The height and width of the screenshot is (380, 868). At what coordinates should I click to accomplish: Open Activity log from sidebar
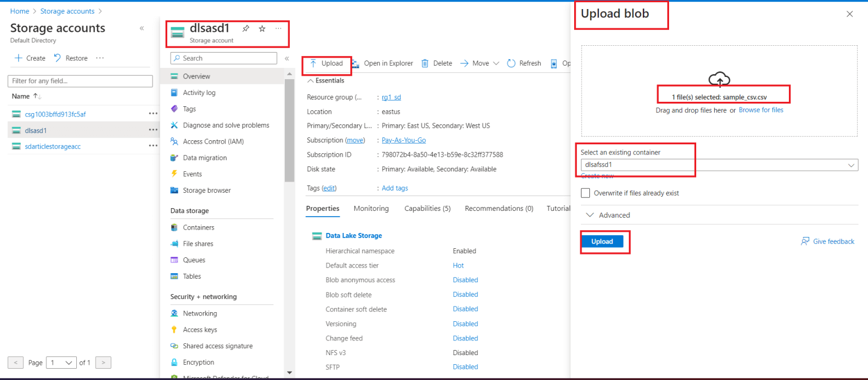pos(199,93)
